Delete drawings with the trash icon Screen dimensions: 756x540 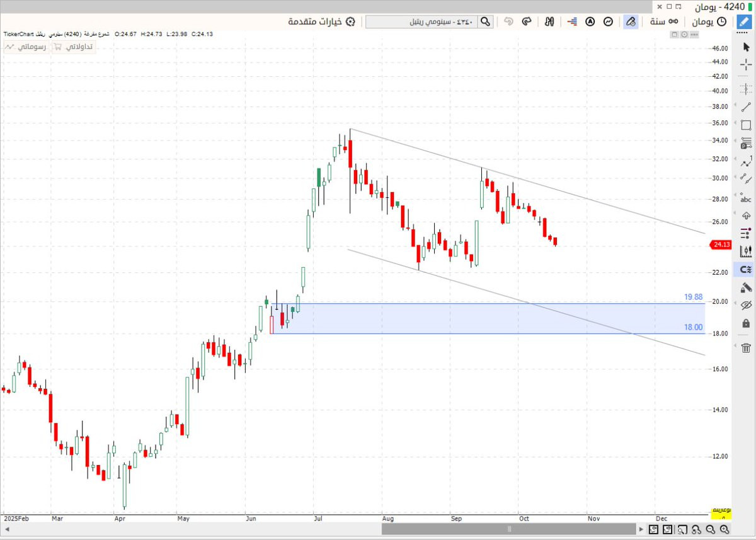tap(746, 348)
